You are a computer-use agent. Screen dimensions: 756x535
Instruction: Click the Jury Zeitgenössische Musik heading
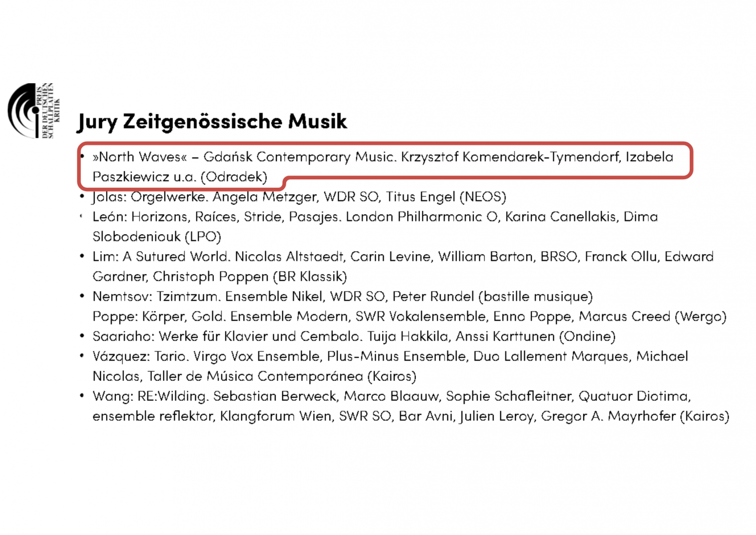tap(212, 121)
